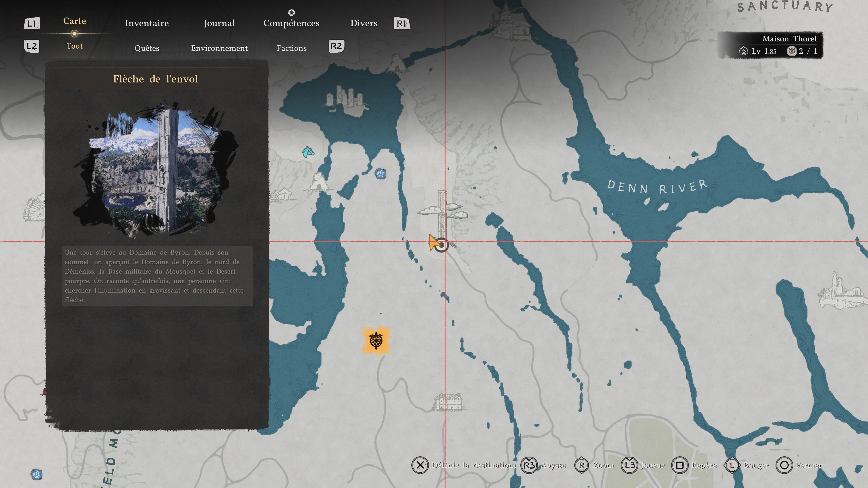Select the blue horse head map marker
Screen dimensions: 868x488
click(x=308, y=152)
